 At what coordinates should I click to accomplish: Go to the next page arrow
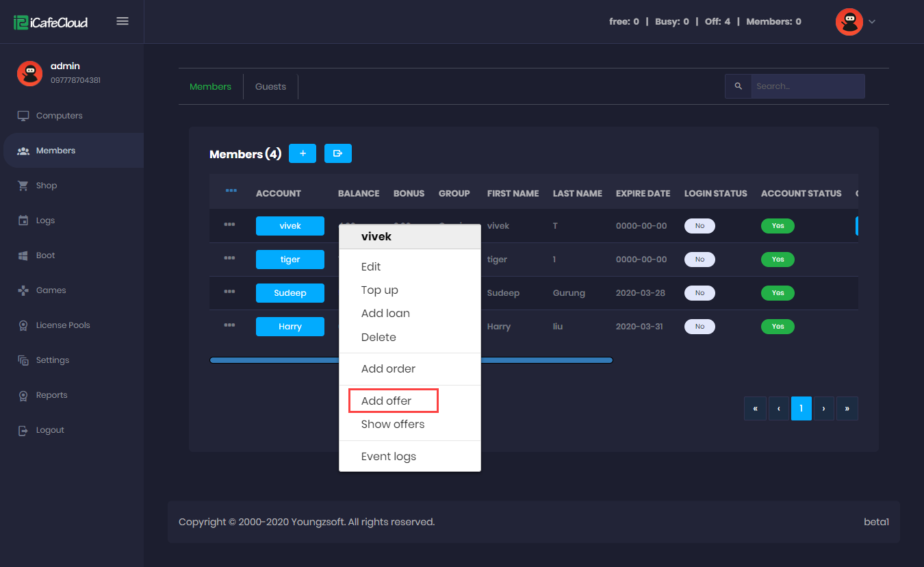[823, 408]
